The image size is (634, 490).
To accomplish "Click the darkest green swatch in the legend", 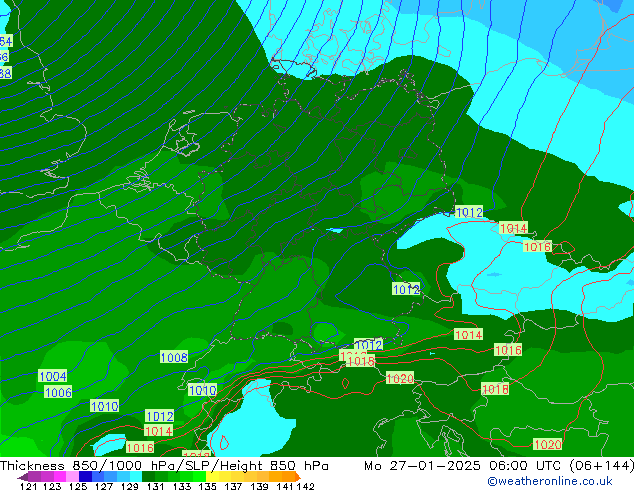I will click(148, 477).
